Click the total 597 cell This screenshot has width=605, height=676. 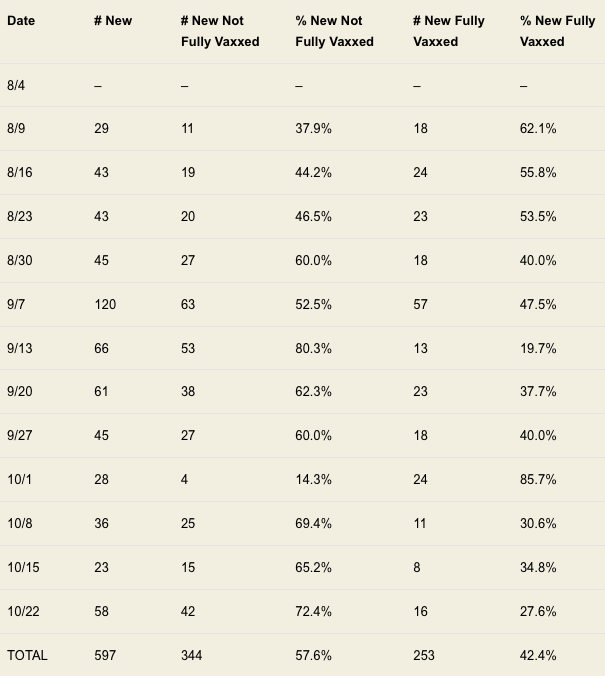click(104, 655)
